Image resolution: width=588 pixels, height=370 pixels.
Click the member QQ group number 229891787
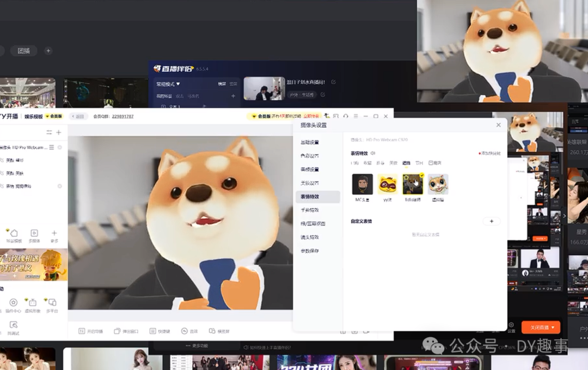point(122,116)
